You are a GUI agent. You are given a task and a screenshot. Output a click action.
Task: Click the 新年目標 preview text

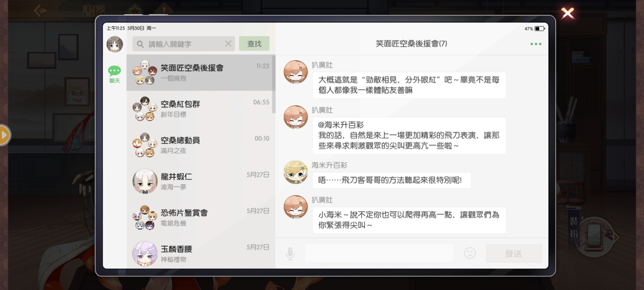coord(173,114)
